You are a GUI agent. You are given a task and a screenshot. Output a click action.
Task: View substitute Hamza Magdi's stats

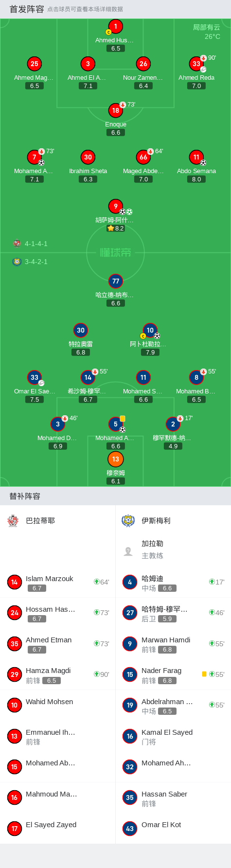coord(58,674)
